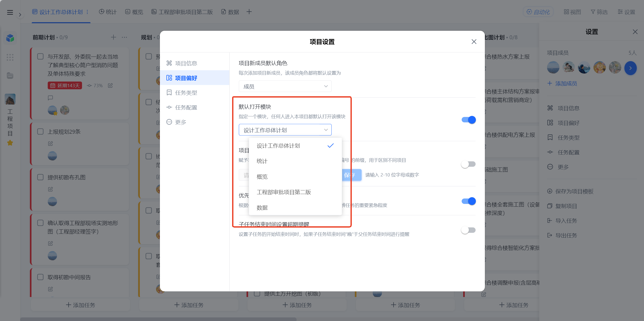Expand sidebar with the chevron arrow
Viewport: 644px width, 321px height.
click(20, 15)
